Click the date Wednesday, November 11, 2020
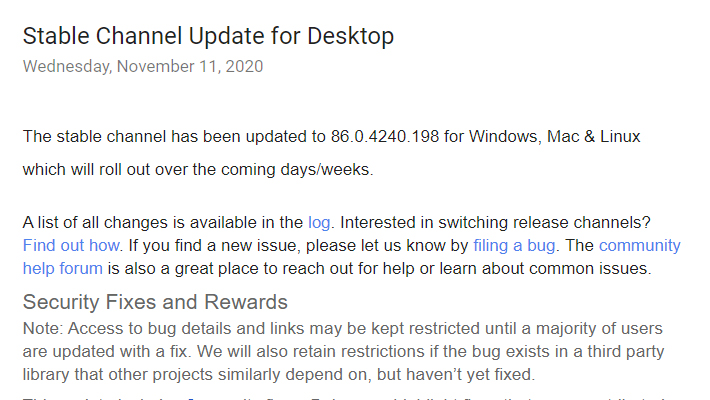Viewport: 710px width, 400px height. point(143,67)
